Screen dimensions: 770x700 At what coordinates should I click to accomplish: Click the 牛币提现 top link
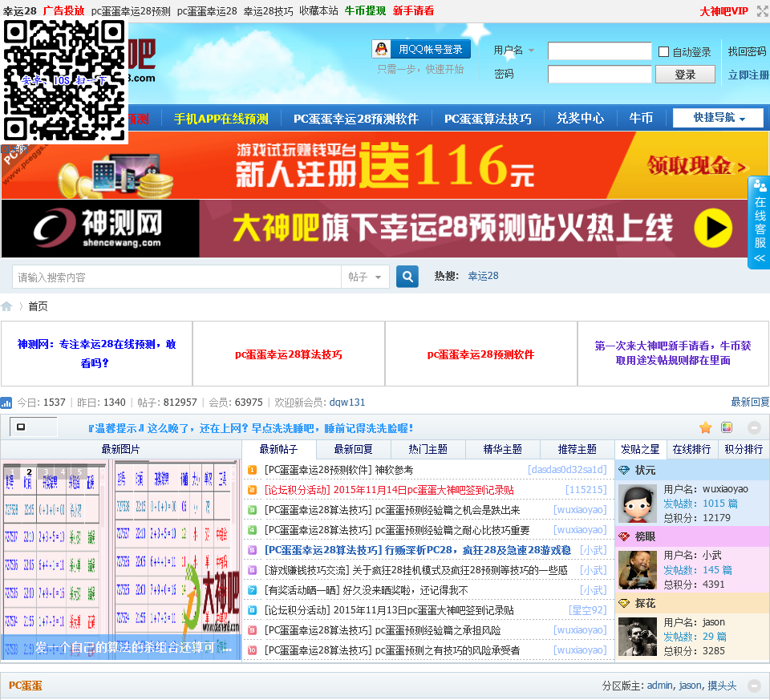[366, 10]
